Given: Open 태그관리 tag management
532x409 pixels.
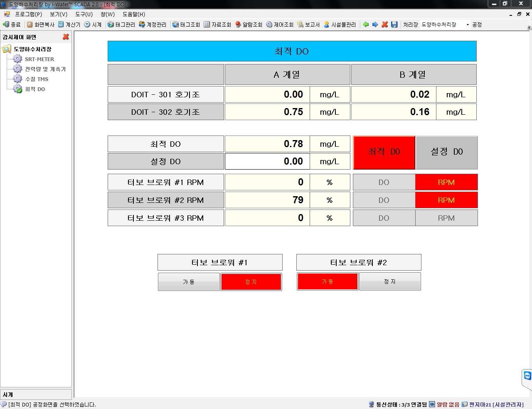Looking at the screenshot, I should pos(121,25).
